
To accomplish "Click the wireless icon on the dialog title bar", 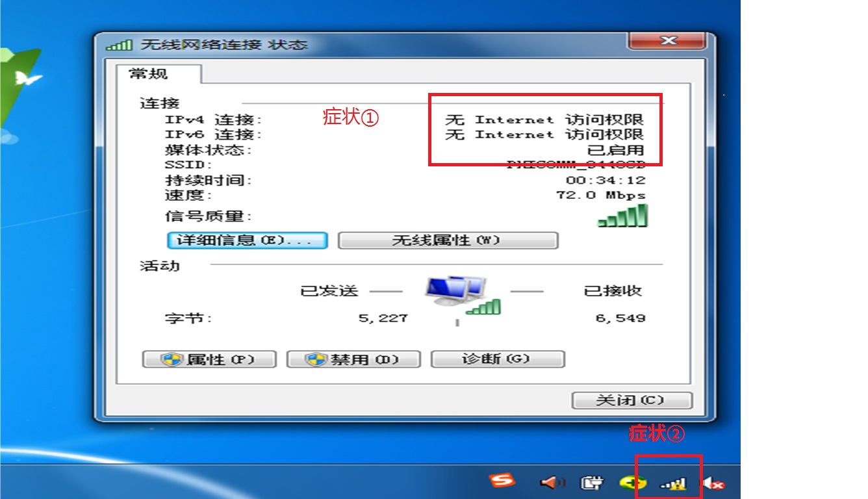I will 120,44.
